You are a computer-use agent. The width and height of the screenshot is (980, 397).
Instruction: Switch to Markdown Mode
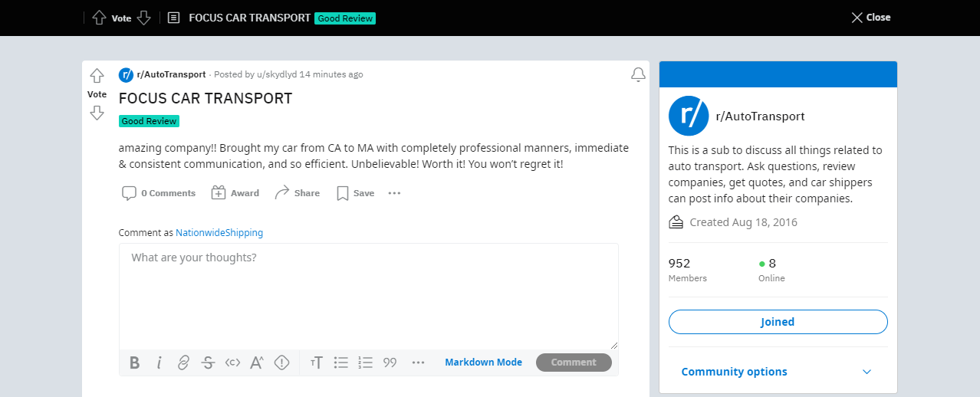[x=484, y=363]
